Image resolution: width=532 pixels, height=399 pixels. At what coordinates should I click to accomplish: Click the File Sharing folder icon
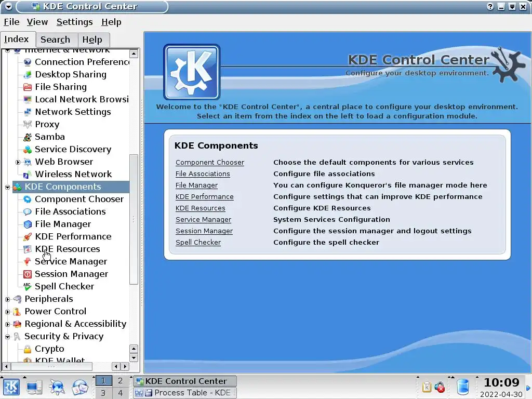(x=28, y=87)
